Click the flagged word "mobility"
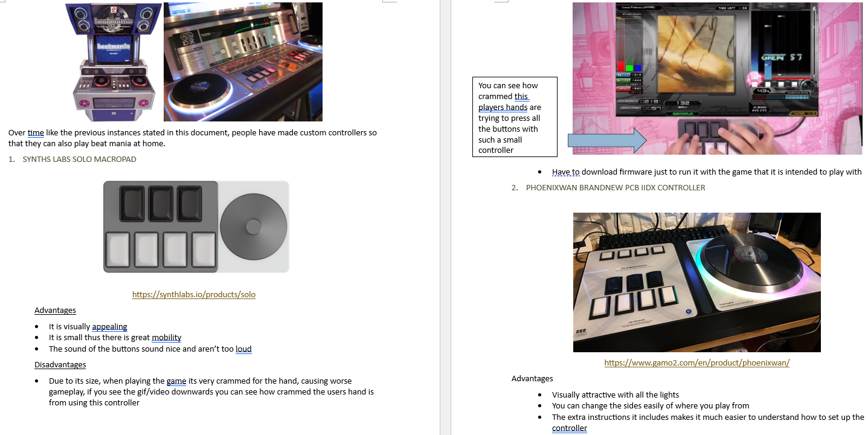This screenshot has width=868, height=435. (x=166, y=338)
